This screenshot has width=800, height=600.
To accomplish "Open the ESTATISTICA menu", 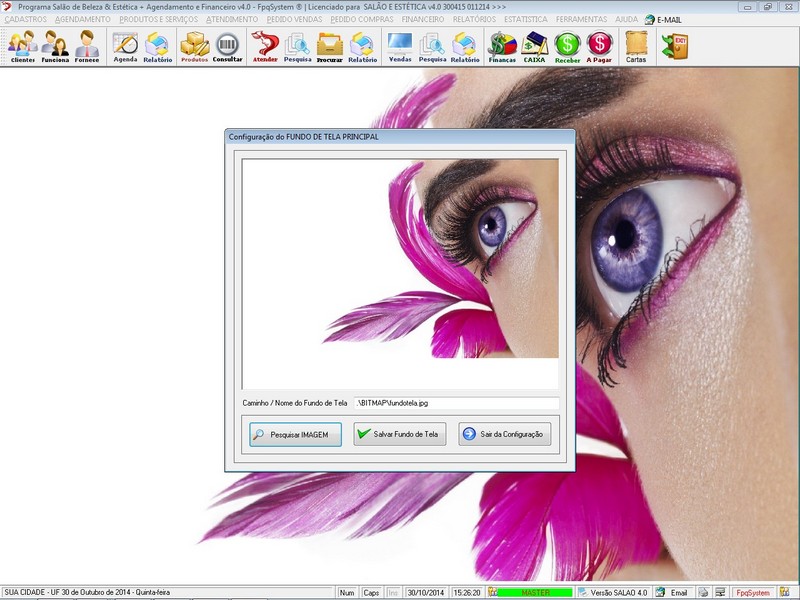I will pos(526,19).
